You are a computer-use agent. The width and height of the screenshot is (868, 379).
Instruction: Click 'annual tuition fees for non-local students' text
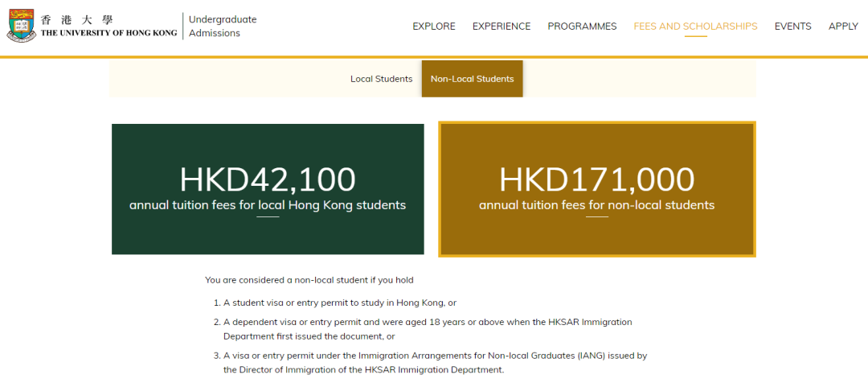(596, 205)
